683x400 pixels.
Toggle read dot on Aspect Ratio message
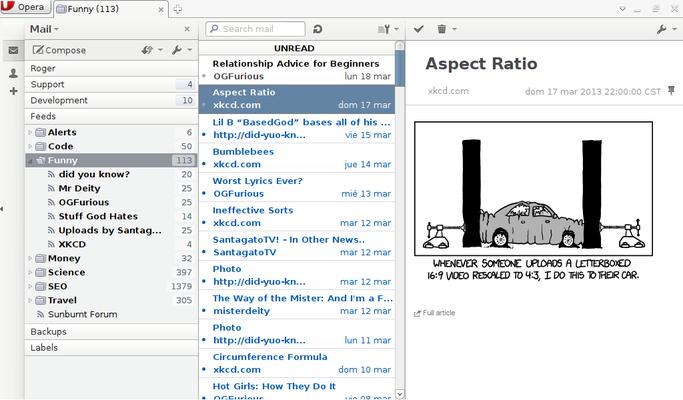204,105
